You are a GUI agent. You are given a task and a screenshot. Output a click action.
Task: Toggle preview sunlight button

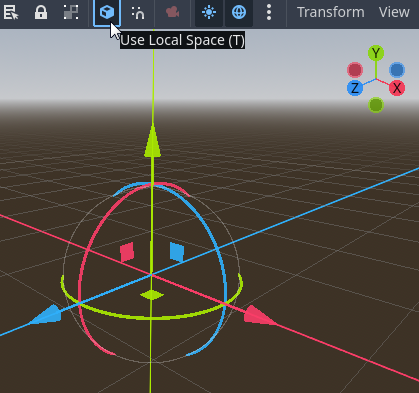[x=209, y=13]
